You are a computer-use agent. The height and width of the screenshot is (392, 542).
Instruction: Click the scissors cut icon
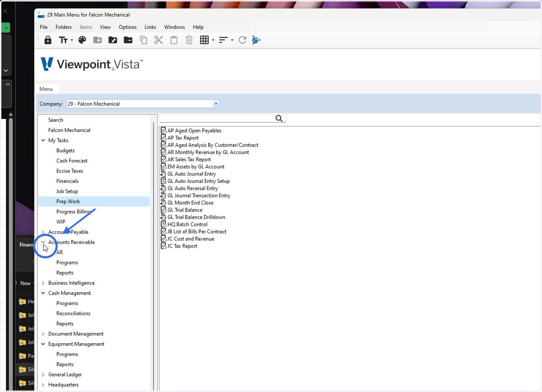tap(159, 40)
